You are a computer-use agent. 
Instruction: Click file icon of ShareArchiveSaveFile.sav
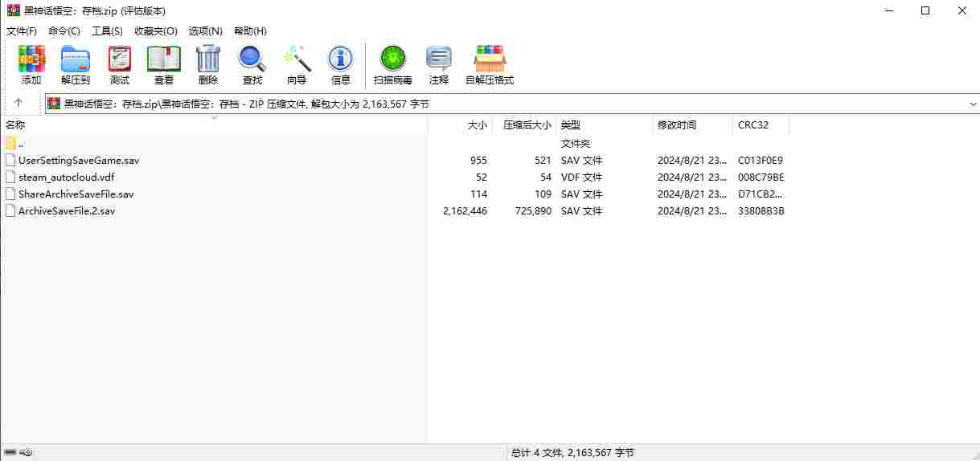(10, 194)
